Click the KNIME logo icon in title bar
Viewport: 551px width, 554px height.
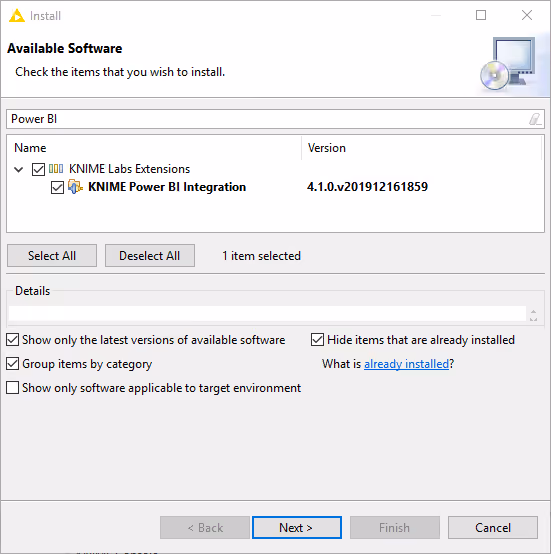point(17,16)
